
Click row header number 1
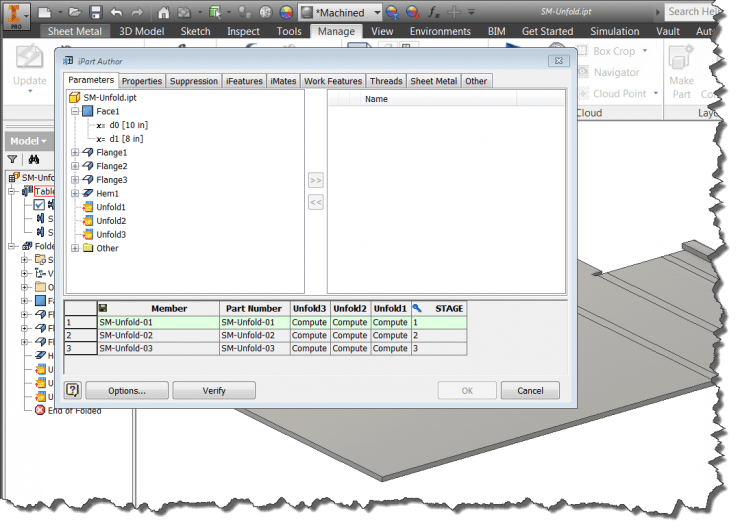point(80,322)
